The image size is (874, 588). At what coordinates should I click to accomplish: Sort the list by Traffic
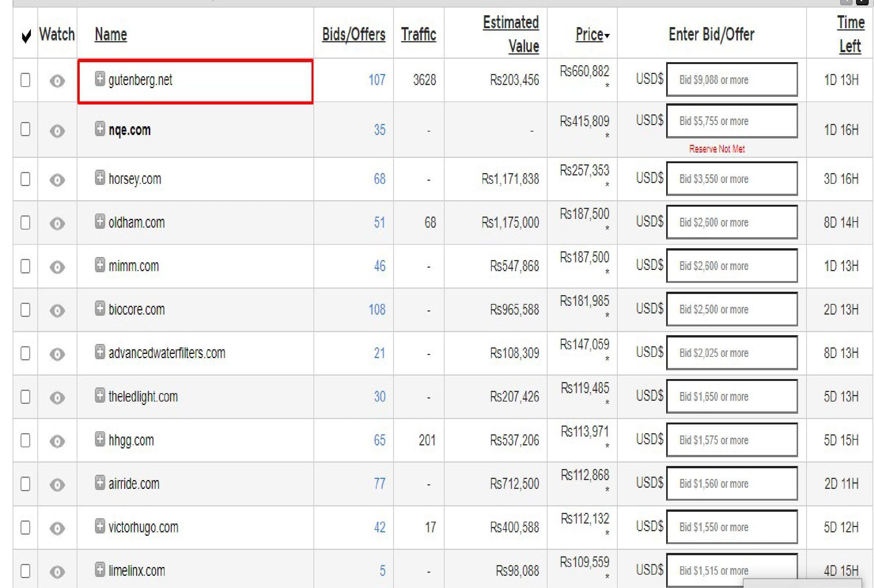(418, 34)
